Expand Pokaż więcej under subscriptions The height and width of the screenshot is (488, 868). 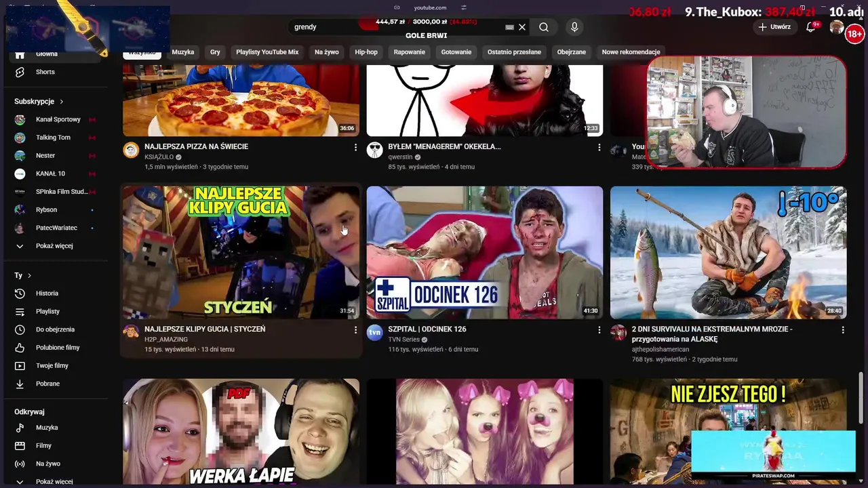tap(54, 246)
